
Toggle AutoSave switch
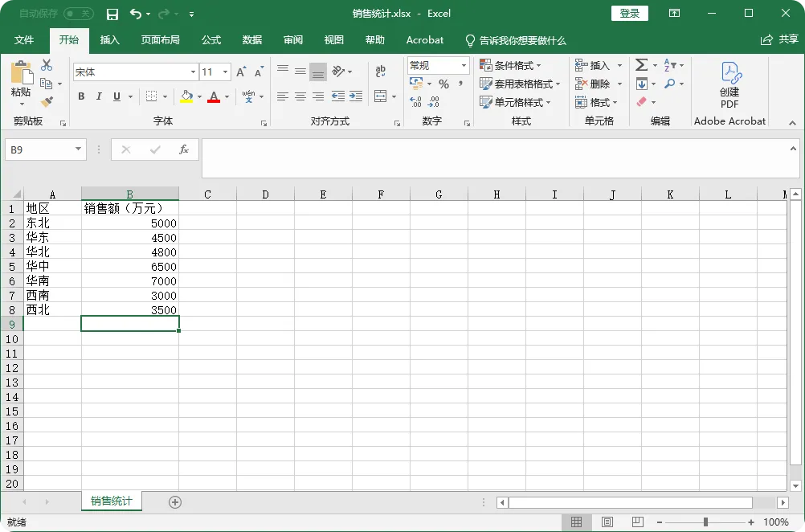[x=78, y=14]
